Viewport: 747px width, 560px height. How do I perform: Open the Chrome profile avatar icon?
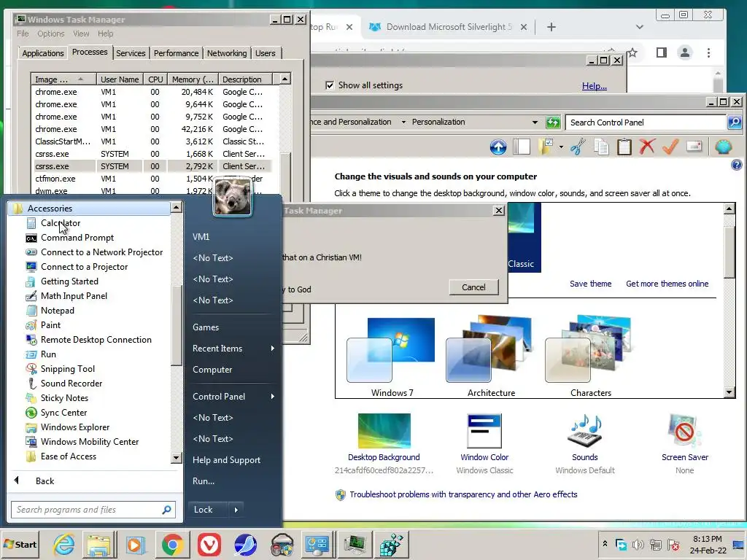(x=684, y=52)
